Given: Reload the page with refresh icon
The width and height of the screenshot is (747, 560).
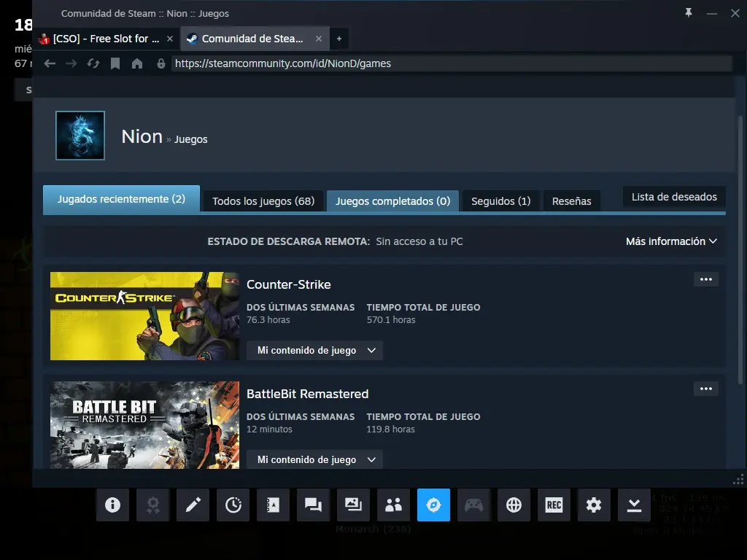Looking at the screenshot, I should pos(93,63).
